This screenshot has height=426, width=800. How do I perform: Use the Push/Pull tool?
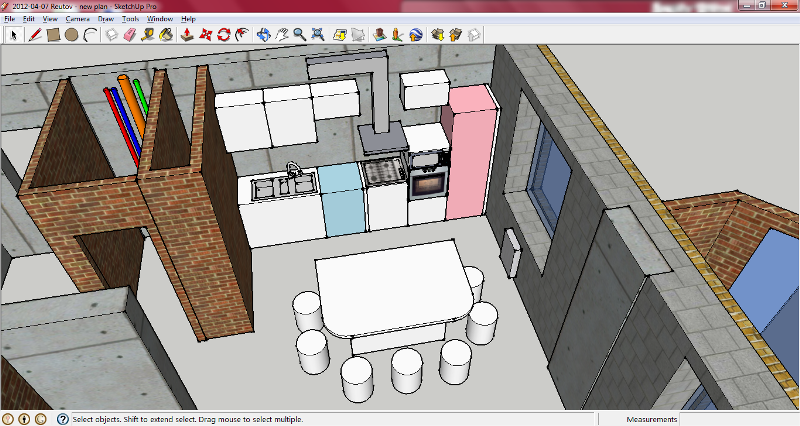(187, 34)
